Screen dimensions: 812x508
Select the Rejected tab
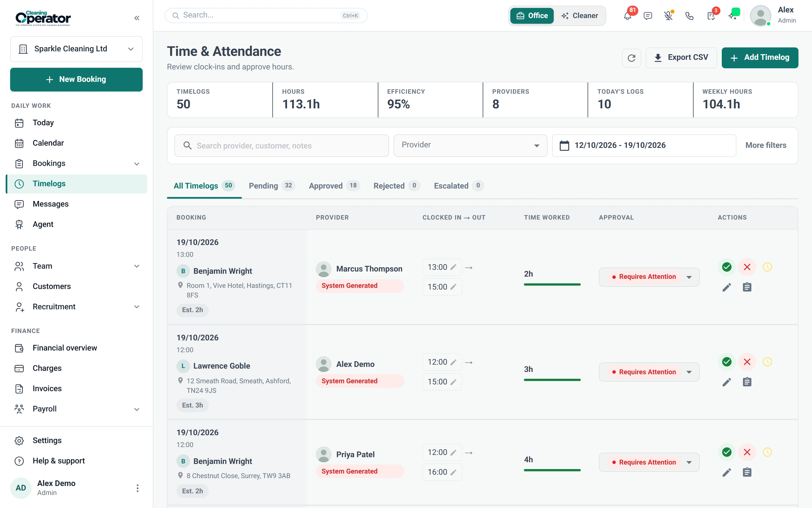tap(397, 186)
